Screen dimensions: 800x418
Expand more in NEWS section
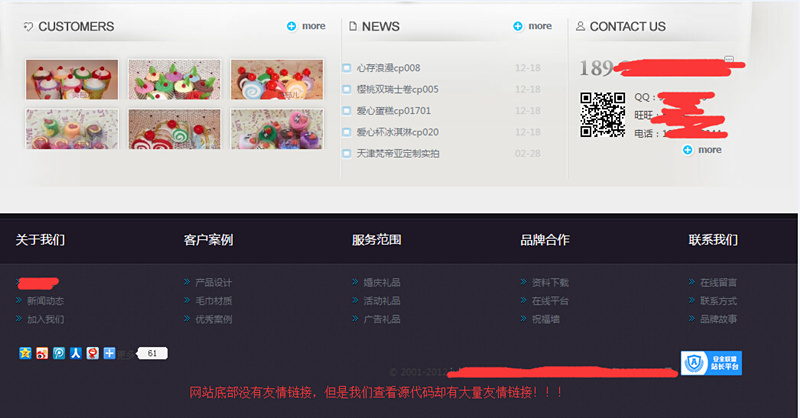(x=532, y=26)
